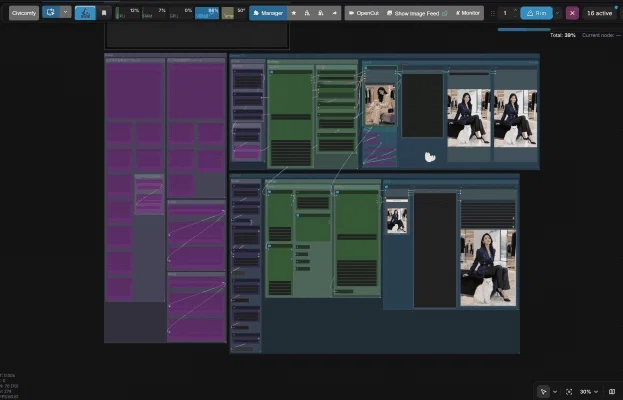623x400 pixels.
Task: Open the Monitor panel
Action: click(468, 13)
